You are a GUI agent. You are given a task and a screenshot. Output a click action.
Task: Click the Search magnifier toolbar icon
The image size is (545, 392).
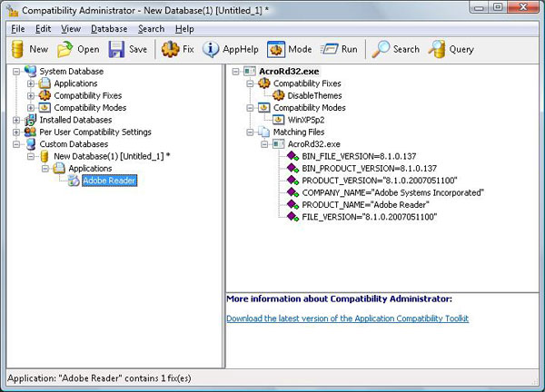[x=381, y=49]
